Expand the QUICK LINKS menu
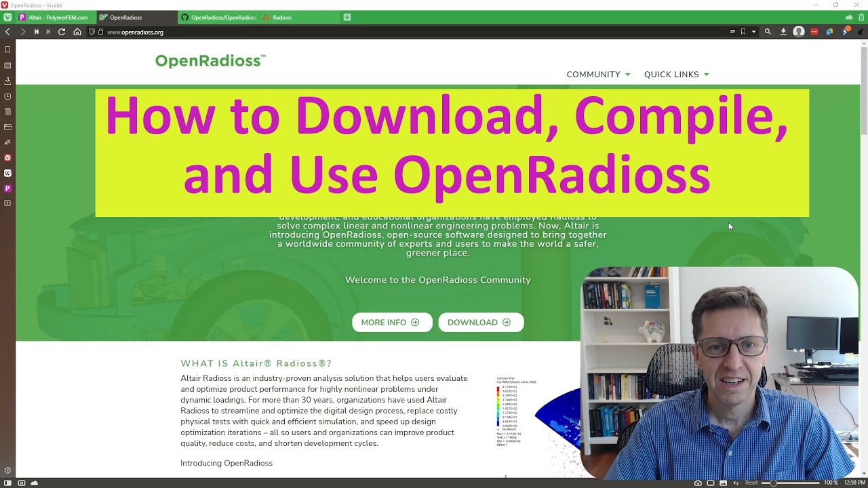Image resolution: width=868 pixels, height=488 pixels. pyautogui.click(x=677, y=75)
